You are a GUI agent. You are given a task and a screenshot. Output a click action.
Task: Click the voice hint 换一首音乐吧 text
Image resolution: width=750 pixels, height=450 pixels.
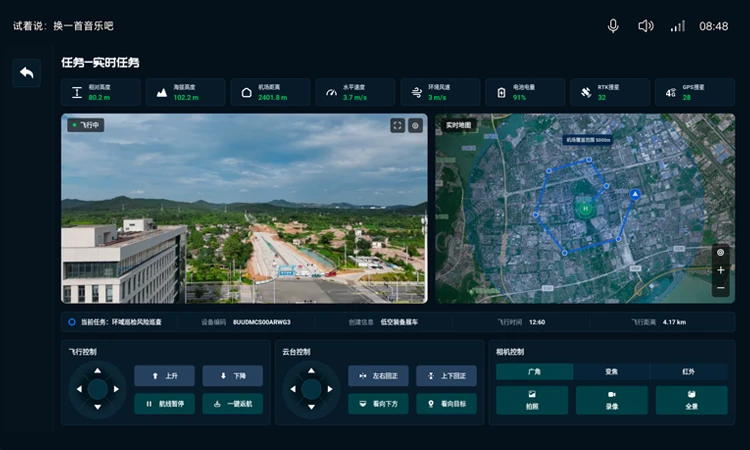click(x=83, y=26)
